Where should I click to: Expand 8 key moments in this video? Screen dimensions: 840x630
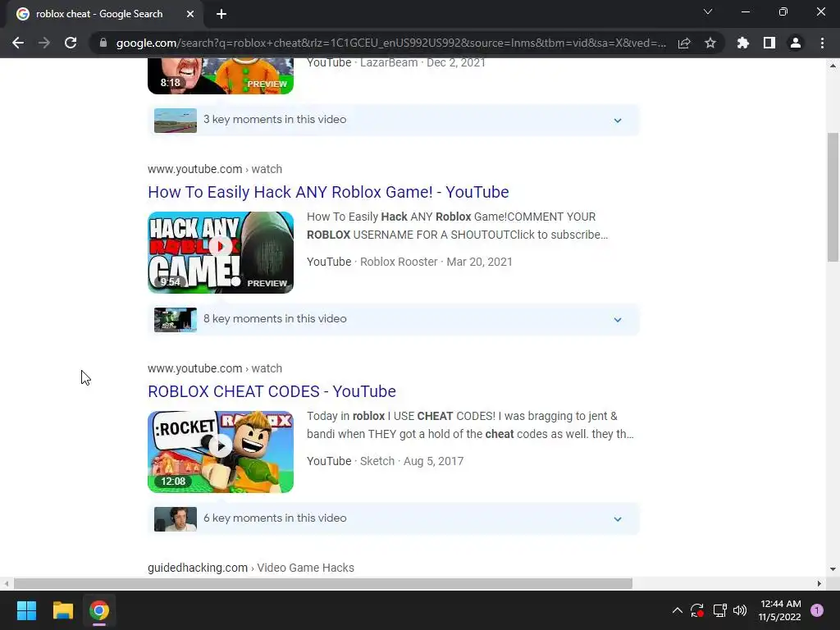393,319
